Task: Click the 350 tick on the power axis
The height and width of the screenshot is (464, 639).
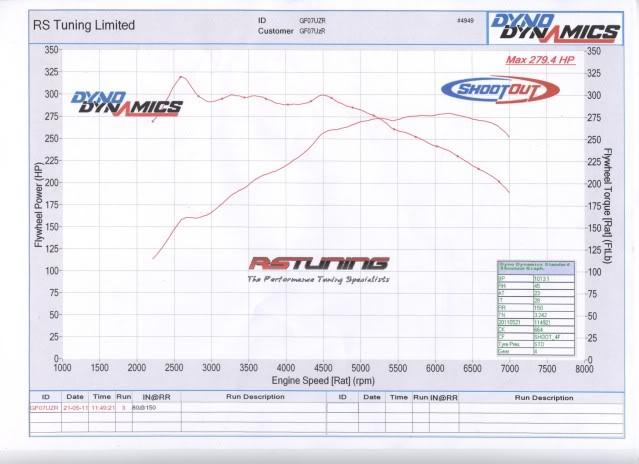Action: pos(51,50)
